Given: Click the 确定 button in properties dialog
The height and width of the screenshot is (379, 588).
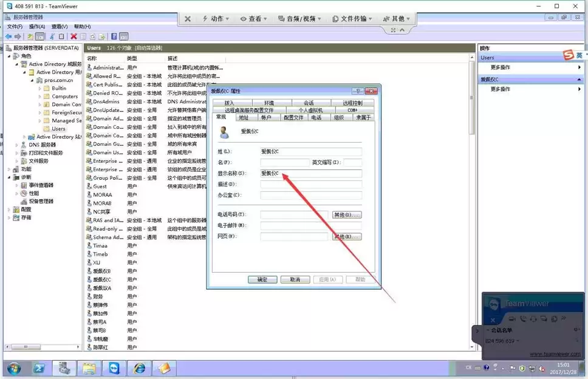Looking at the screenshot, I should [262, 279].
